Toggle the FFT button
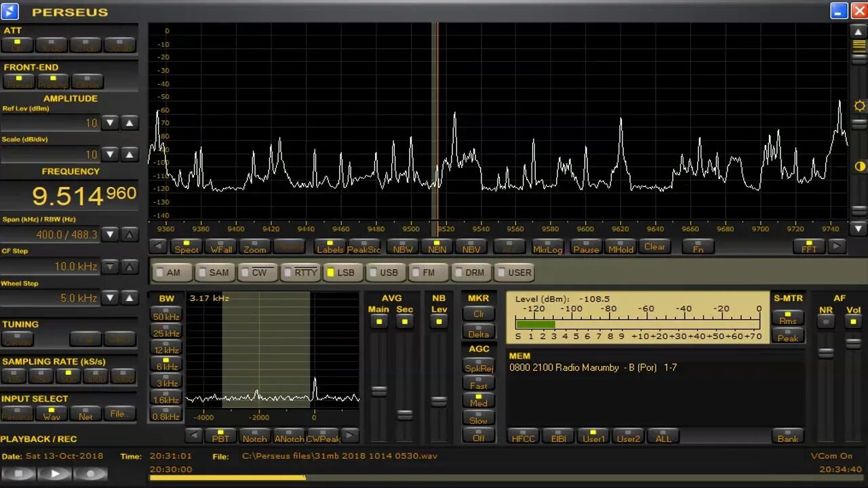The width and height of the screenshot is (868, 488). [x=809, y=247]
